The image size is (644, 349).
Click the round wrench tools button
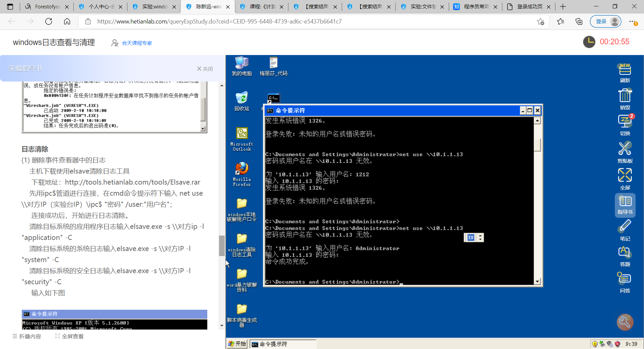[x=625, y=322]
